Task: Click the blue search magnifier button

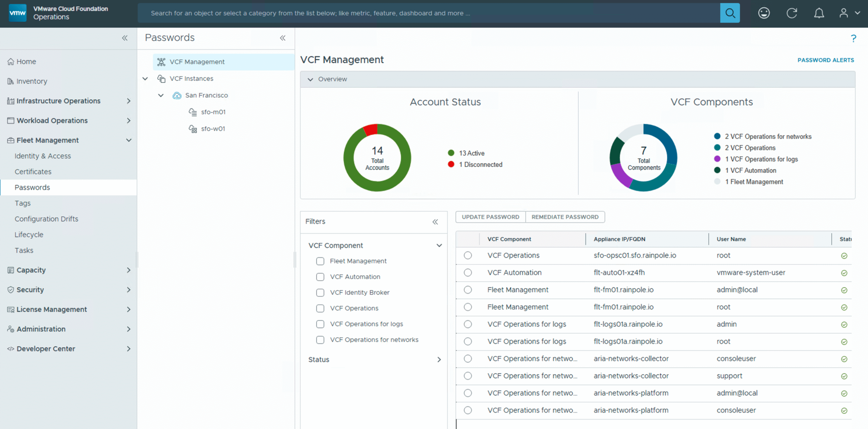Action: coord(730,13)
